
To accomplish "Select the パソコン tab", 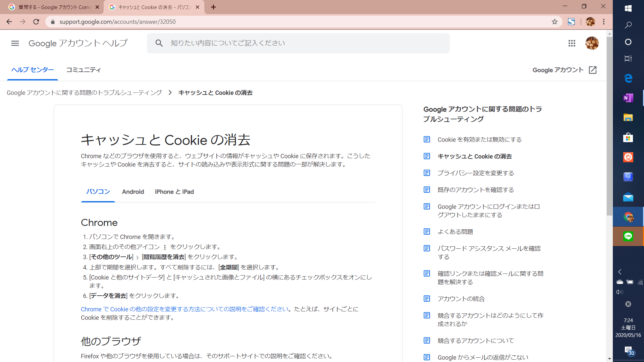I will click(x=98, y=192).
